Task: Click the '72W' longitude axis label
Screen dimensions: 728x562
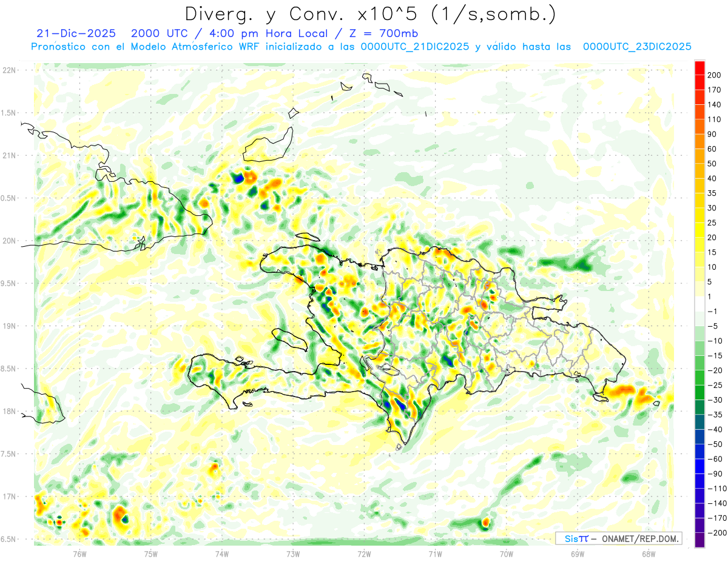Action: click(x=364, y=553)
